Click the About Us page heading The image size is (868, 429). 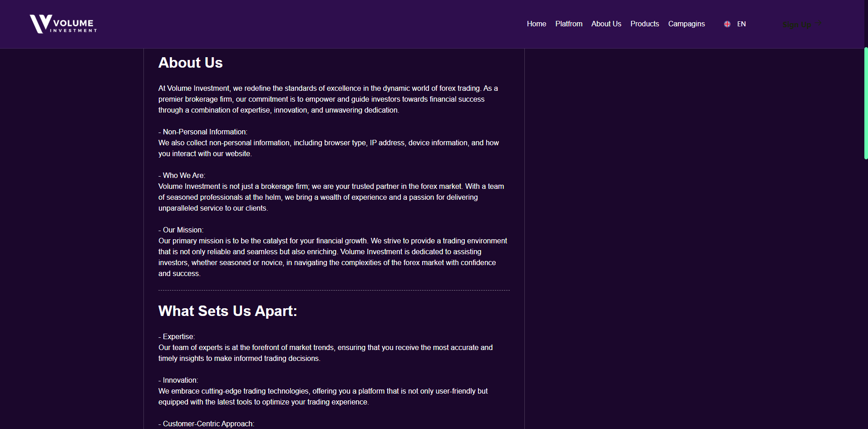click(x=190, y=63)
